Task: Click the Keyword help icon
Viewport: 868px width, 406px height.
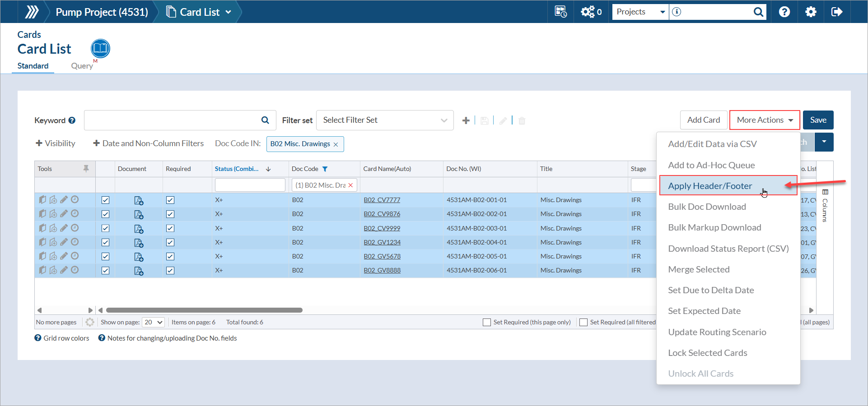Action: [x=72, y=120]
